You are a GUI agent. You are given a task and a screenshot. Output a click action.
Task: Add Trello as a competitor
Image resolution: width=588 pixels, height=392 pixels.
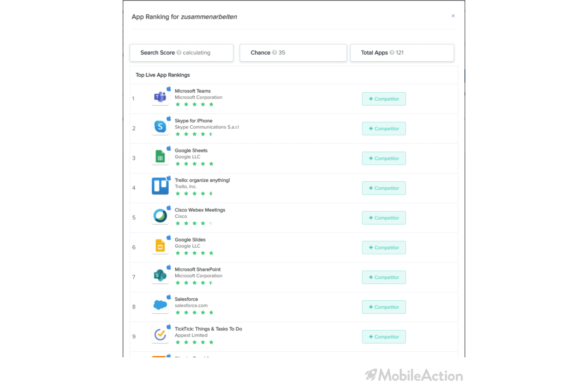[x=384, y=188]
